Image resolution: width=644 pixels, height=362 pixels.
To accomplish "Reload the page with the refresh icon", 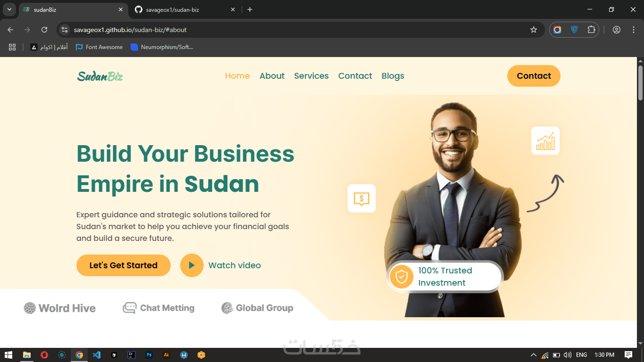I will [44, 30].
